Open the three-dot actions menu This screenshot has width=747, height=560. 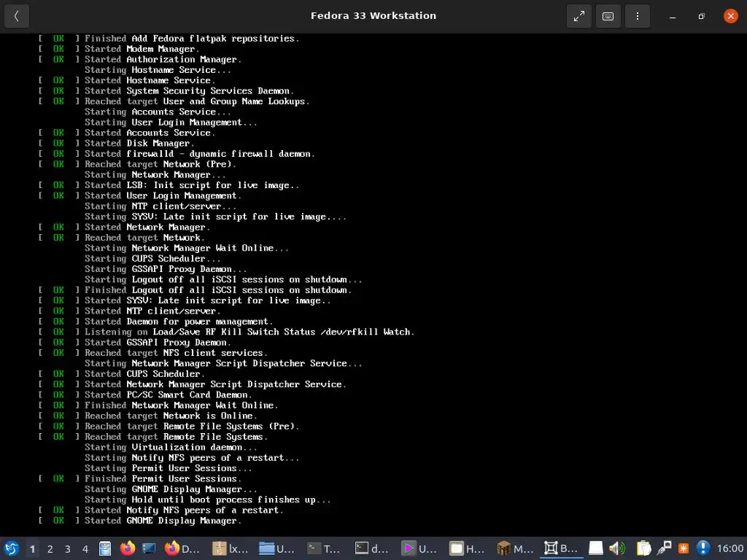pyautogui.click(x=638, y=16)
